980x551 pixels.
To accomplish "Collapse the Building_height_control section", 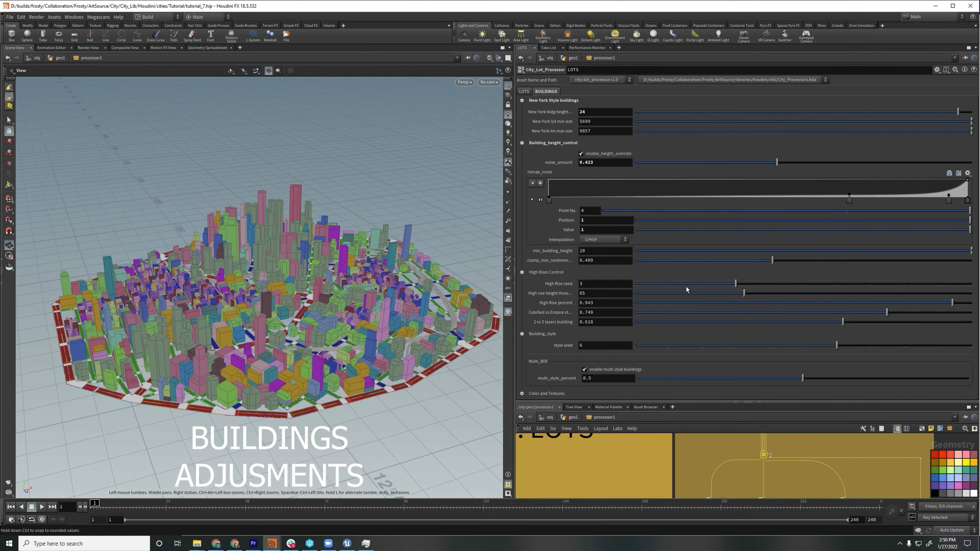I will 522,143.
